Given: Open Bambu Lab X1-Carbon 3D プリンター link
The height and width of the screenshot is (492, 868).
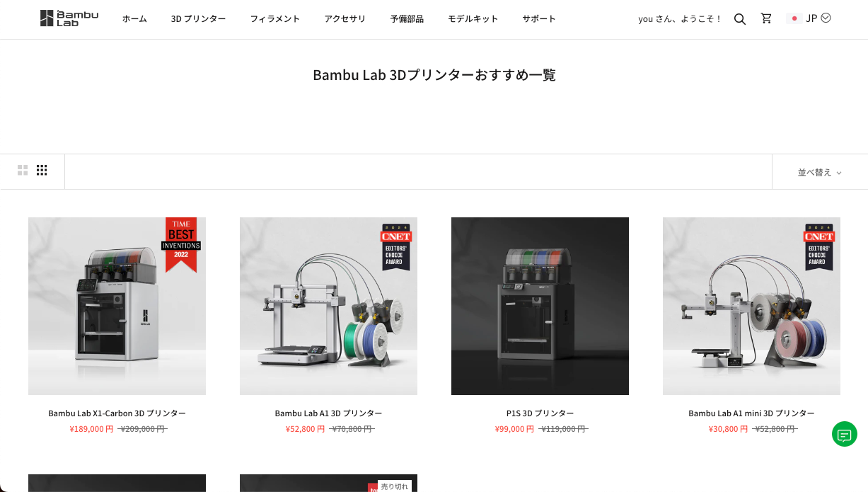Looking at the screenshot, I should coord(117,413).
